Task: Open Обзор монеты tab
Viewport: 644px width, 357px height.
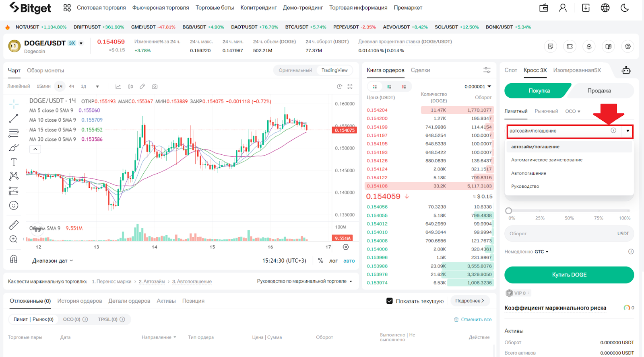Action: click(45, 70)
